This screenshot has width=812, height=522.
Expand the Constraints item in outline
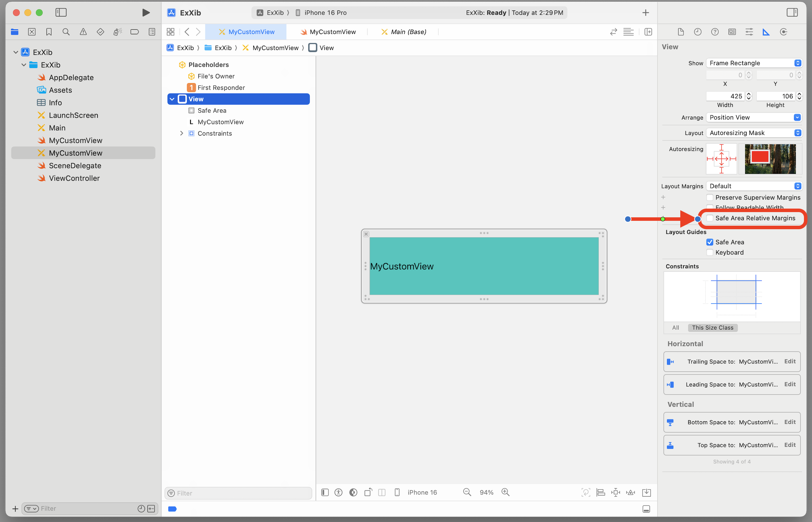(x=181, y=133)
